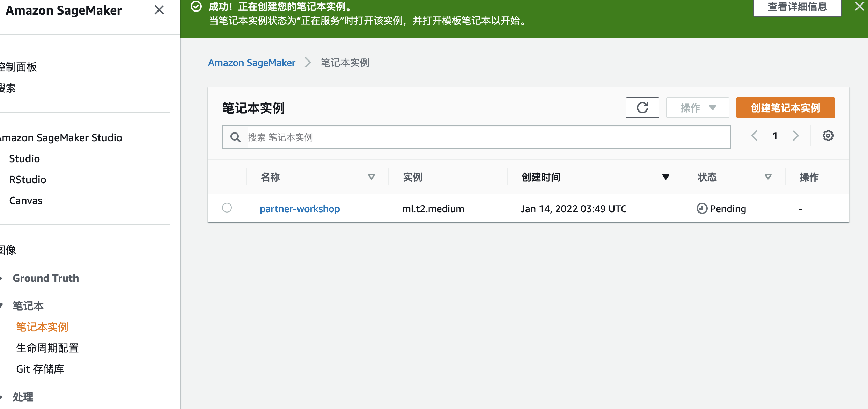Close the Amazon SageMaker sidebar panel
This screenshot has width=868, height=409.
pos(159,10)
